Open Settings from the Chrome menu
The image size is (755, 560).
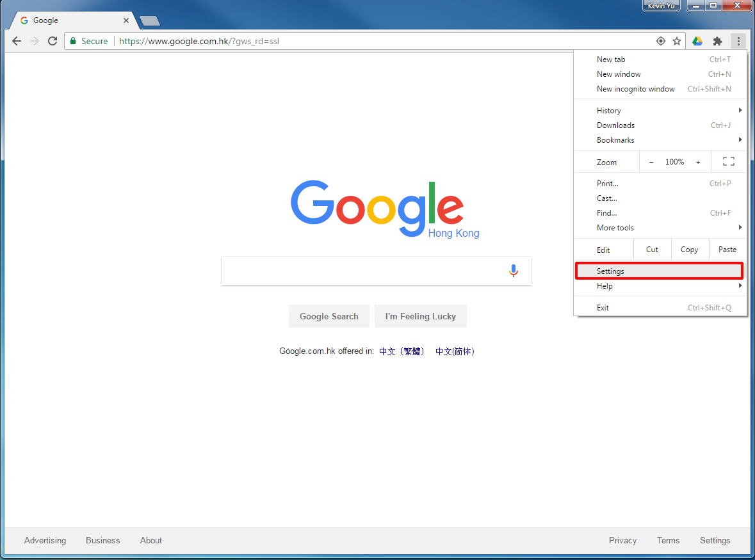pos(659,271)
